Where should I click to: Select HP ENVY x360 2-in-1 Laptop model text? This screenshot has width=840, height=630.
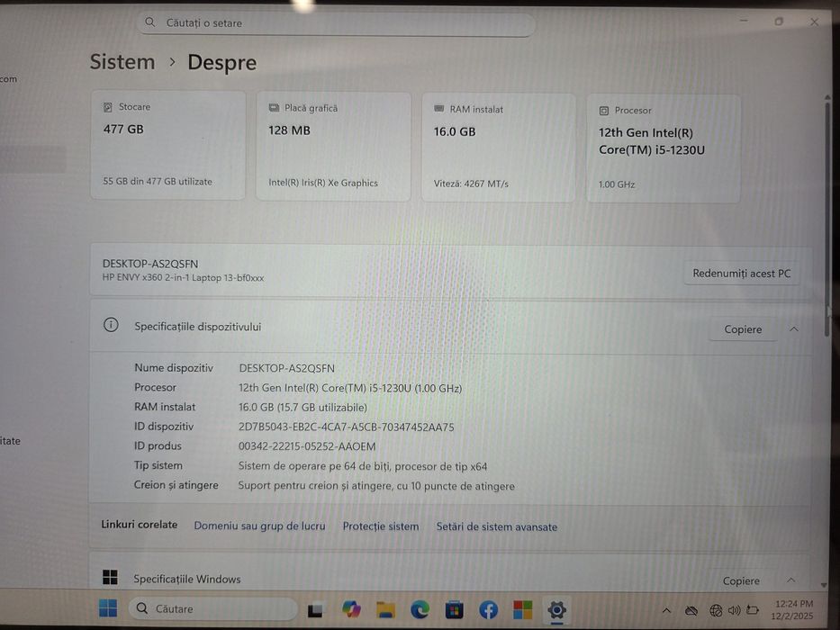pyautogui.click(x=183, y=277)
